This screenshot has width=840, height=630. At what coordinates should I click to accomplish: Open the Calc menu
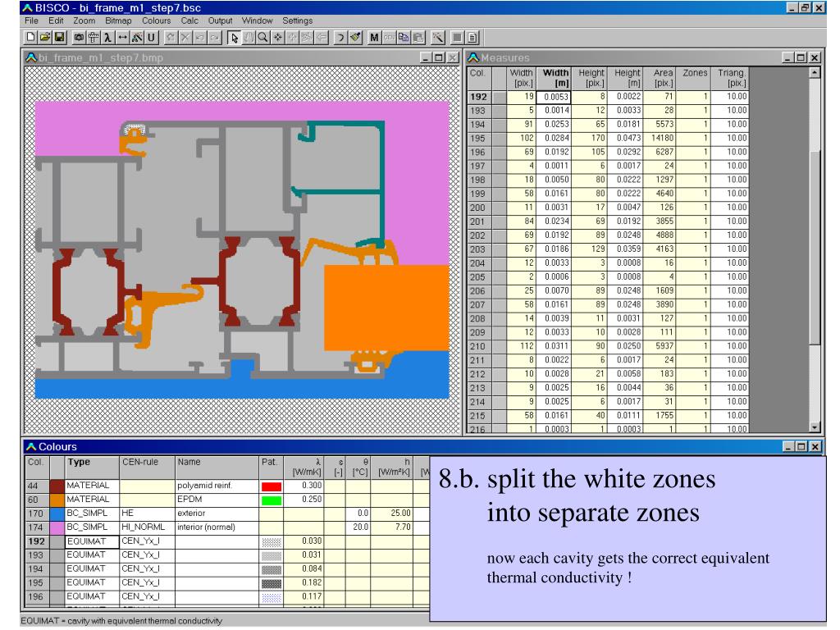click(189, 21)
